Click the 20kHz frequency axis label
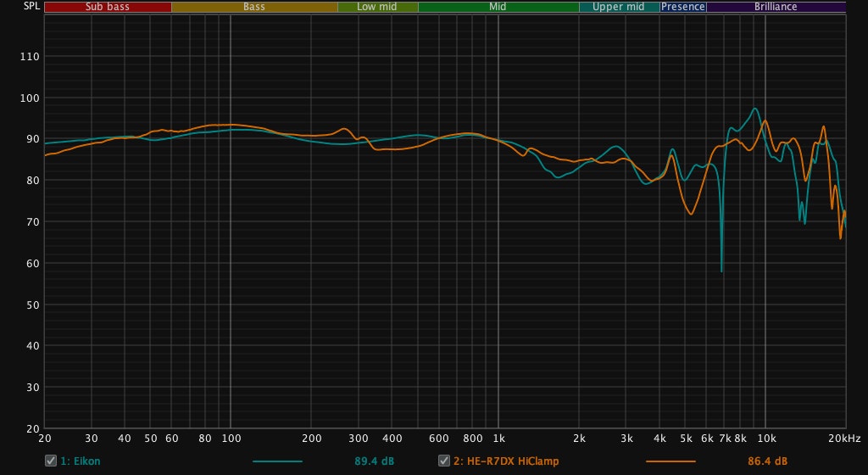Image resolution: width=868 pixels, height=475 pixels. pos(845,439)
